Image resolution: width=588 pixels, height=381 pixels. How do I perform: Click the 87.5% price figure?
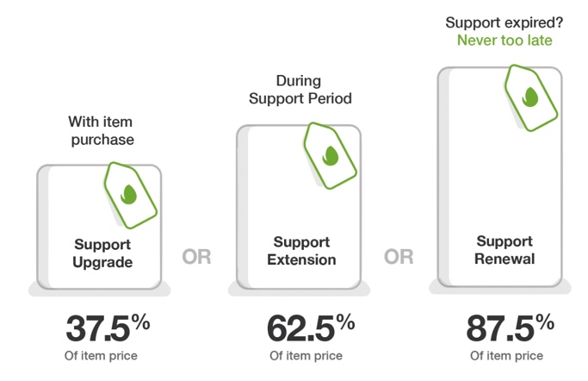click(510, 328)
